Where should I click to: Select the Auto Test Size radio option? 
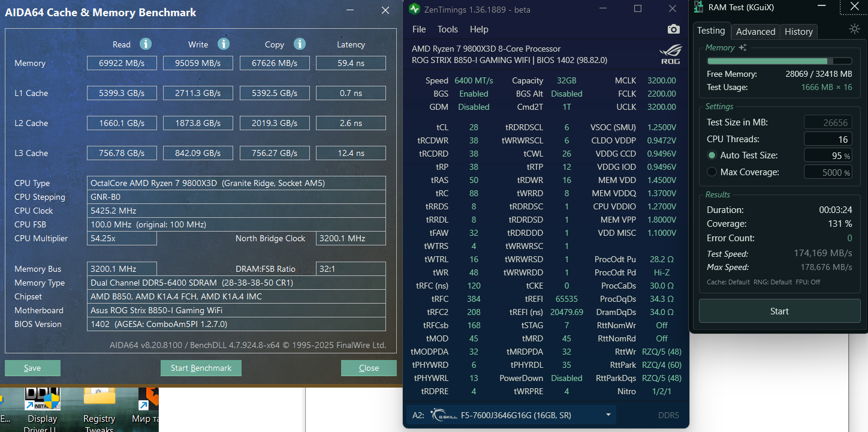pyautogui.click(x=712, y=155)
